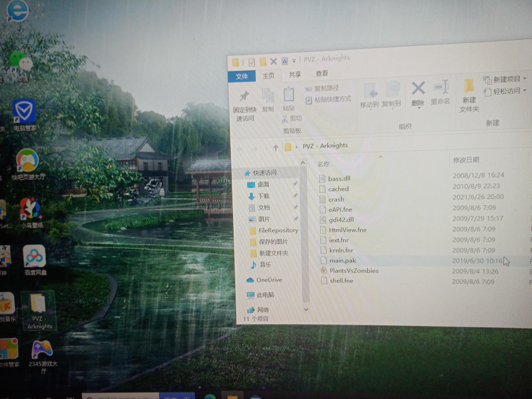
Task: Click 复制路径 in the clipboard group
Action: point(322,88)
